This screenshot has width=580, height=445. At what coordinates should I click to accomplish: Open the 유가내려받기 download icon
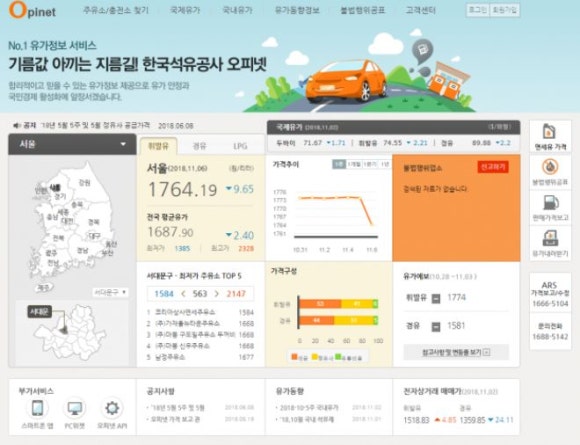click(550, 238)
